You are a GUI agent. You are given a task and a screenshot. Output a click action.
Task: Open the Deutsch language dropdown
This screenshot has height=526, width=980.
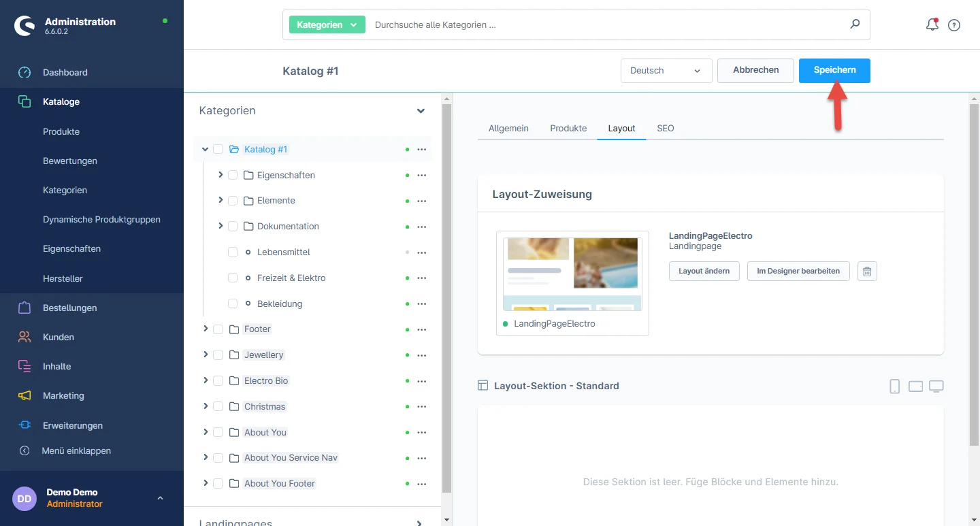pos(666,71)
